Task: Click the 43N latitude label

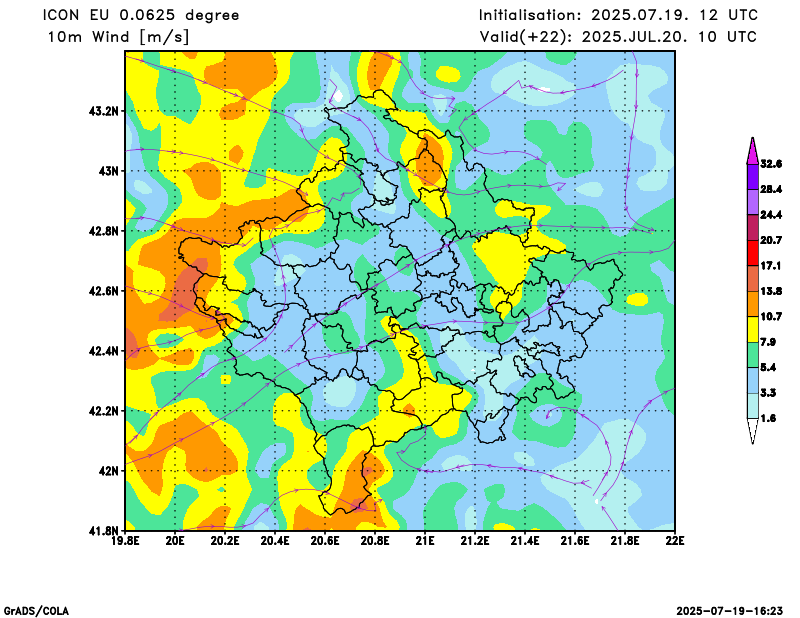Action: click(x=109, y=170)
